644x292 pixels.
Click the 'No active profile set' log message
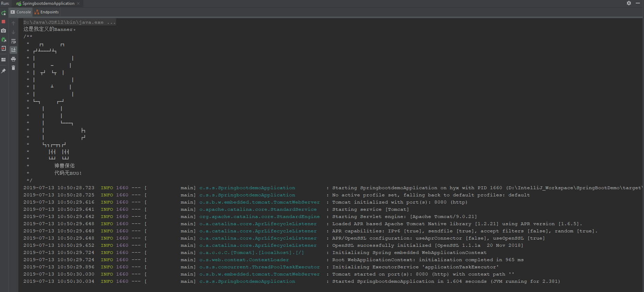431,195
